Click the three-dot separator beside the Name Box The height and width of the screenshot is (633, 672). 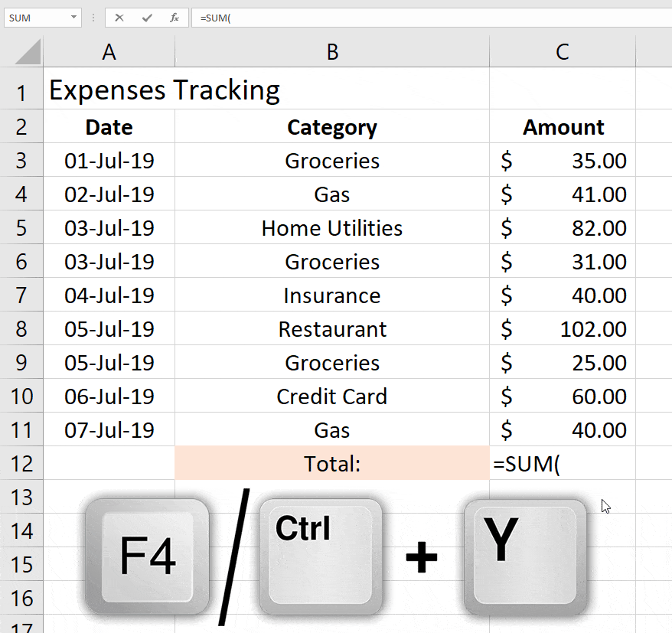[93, 18]
